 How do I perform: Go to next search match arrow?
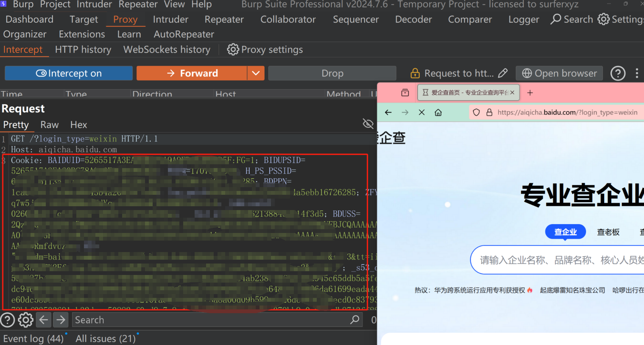point(61,320)
